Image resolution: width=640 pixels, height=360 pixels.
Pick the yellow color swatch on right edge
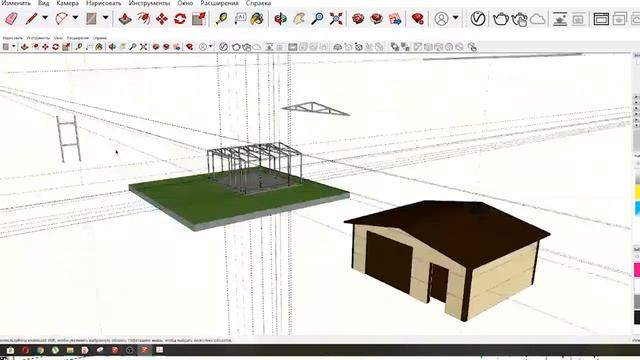tap(637, 192)
